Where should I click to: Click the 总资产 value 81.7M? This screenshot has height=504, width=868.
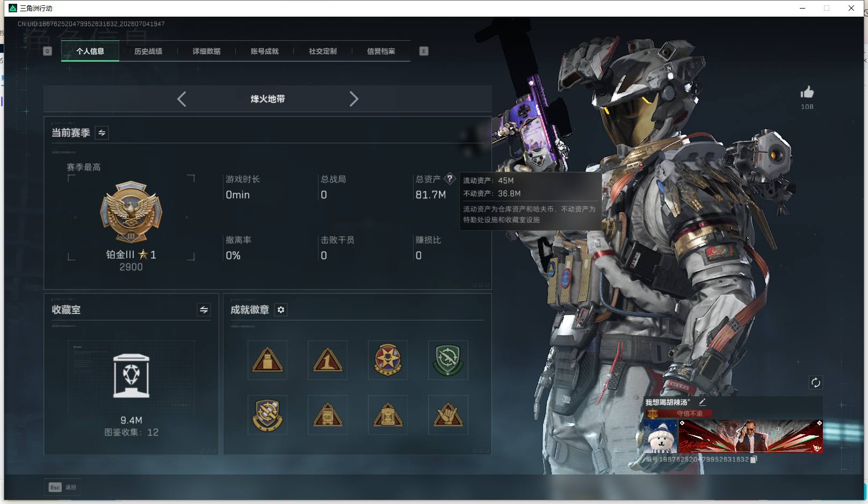(x=431, y=195)
